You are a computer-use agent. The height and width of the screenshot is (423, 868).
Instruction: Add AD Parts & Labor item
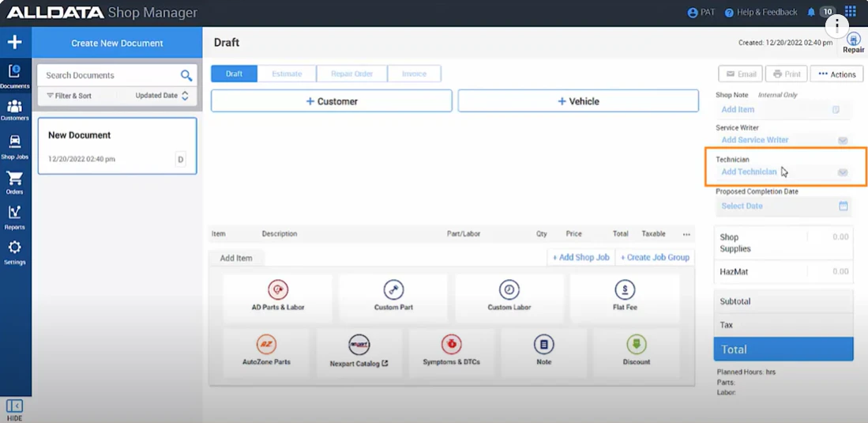tap(278, 298)
